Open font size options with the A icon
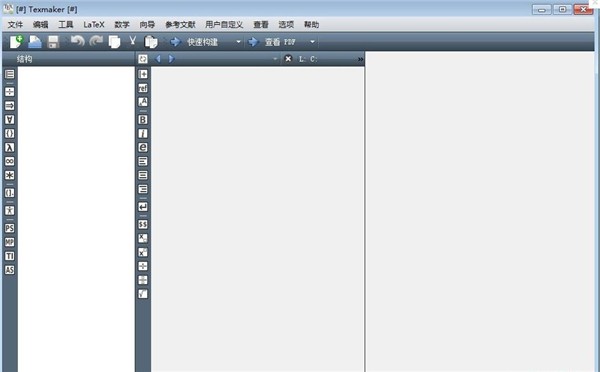This screenshot has width=600, height=372. pos(143,102)
